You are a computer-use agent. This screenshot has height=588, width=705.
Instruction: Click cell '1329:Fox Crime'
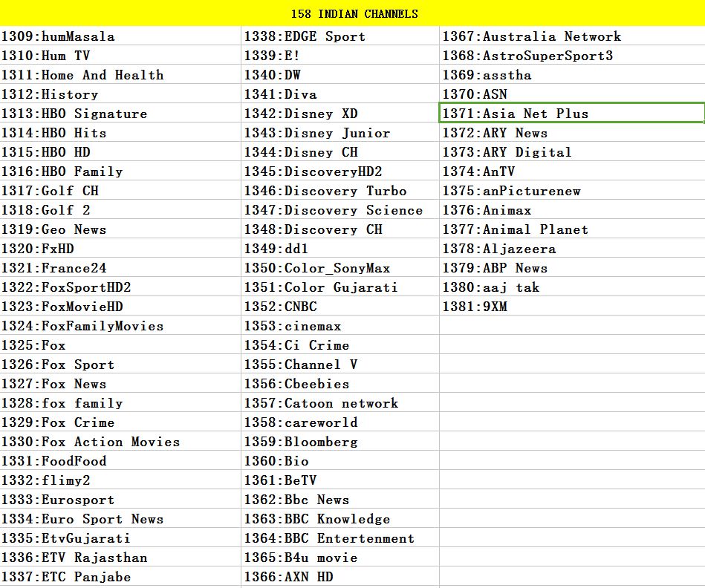pyautogui.click(x=120, y=422)
